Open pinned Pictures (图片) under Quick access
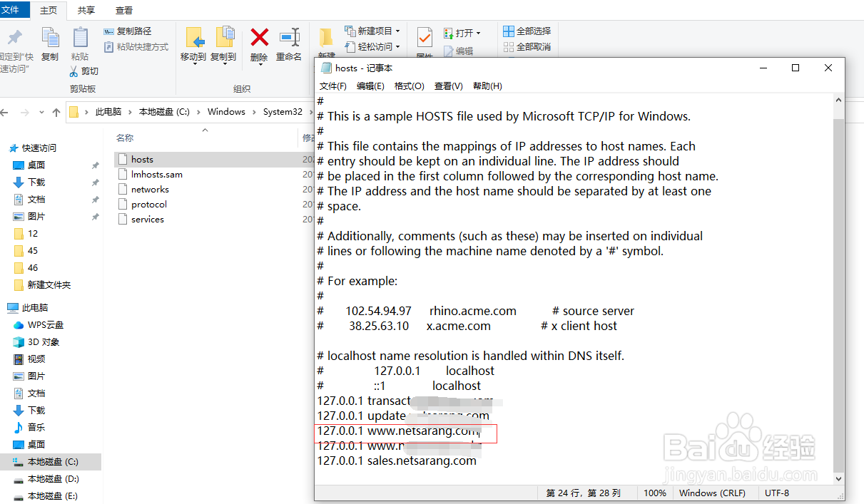 [x=36, y=217]
